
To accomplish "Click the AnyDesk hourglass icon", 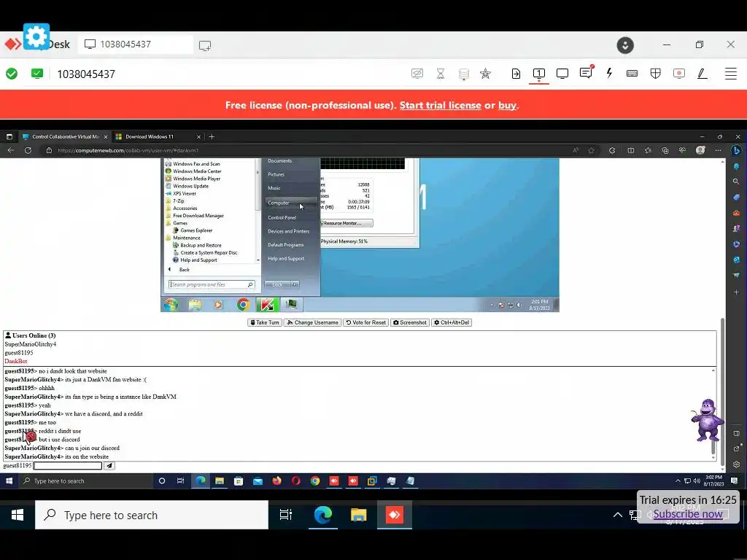I will pyautogui.click(x=441, y=74).
